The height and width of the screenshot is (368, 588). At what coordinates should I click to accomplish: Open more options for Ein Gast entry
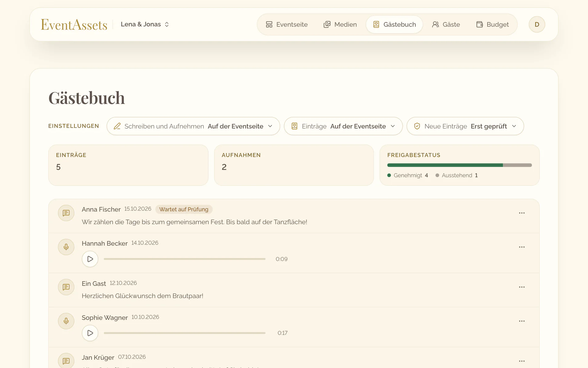pyautogui.click(x=522, y=287)
